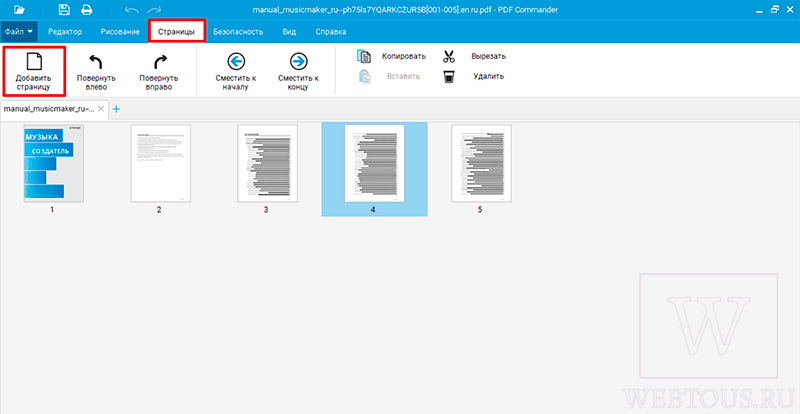Click the Вырезать label
The height and width of the screenshot is (414, 800).
coord(488,56)
